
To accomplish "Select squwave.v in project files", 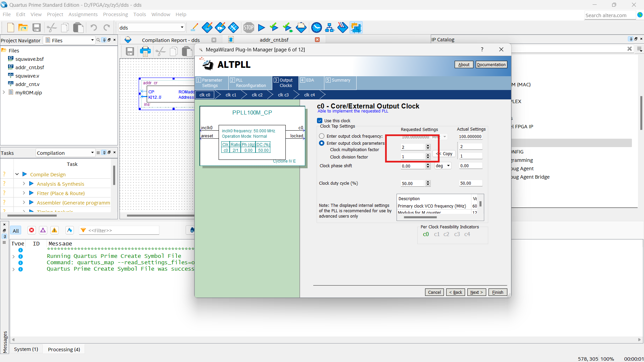I will click(27, 76).
